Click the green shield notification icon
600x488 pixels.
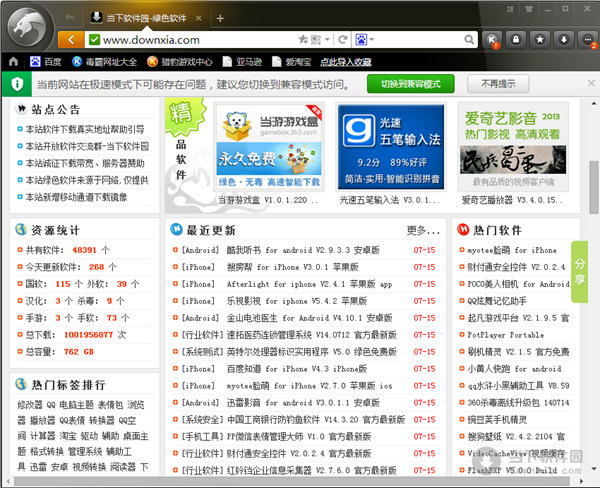pyautogui.click(x=17, y=84)
